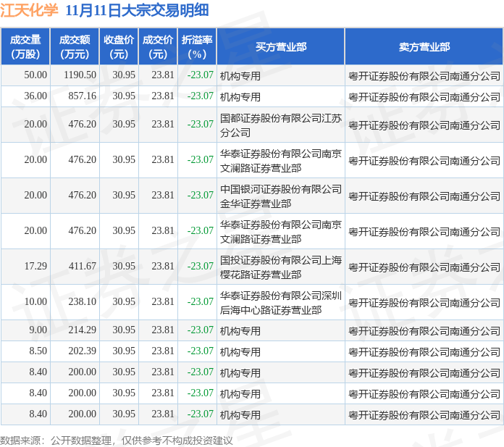The width and height of the screenshot is (504, 447).
Task: Select the 238.10 amount cell
Action: pyautogui.click(x=82, y=301)
